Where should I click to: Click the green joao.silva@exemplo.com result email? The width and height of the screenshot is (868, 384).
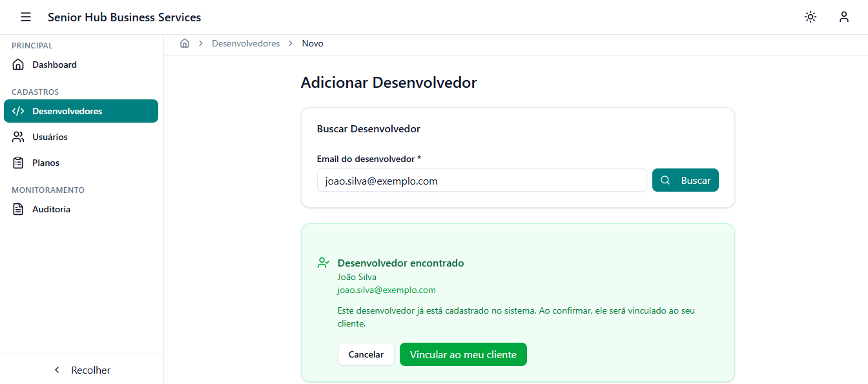(x=387, y=290)
